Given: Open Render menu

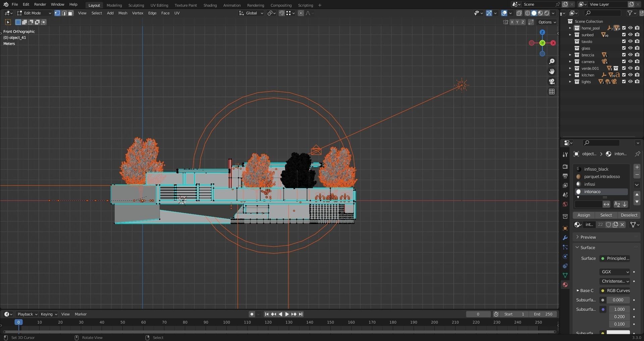Looking at the screenshot, I should click(x=40, y=4).
